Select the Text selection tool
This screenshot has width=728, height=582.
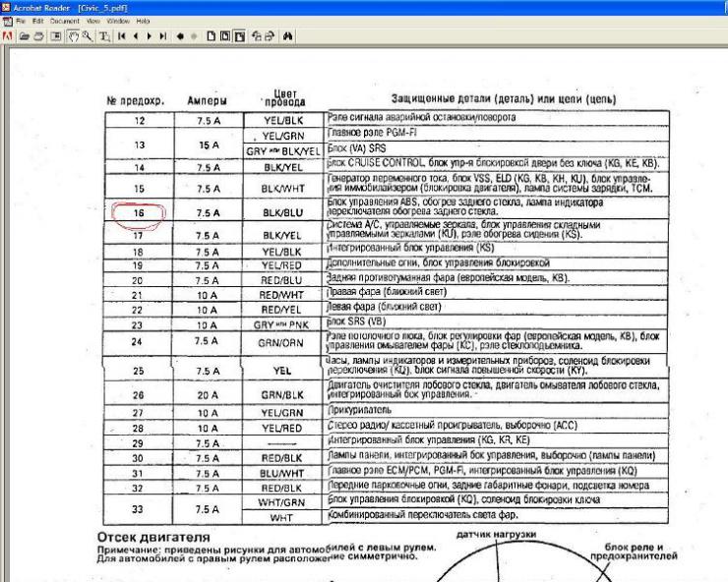[105, 36]
